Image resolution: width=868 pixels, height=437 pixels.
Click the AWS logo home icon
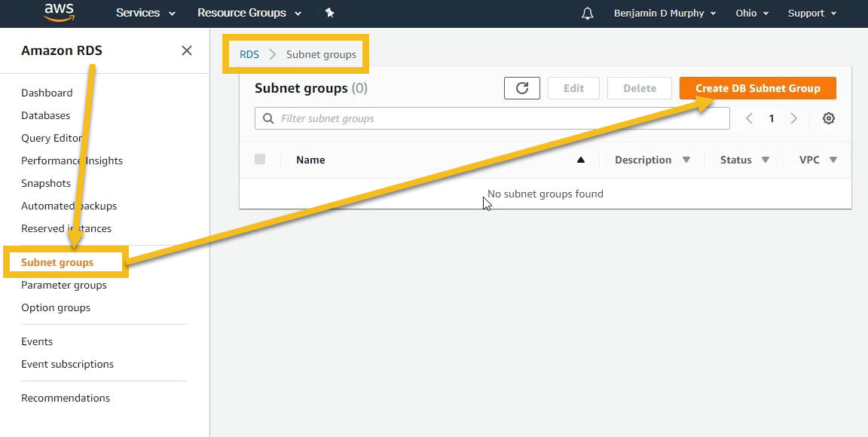point(60,12)
